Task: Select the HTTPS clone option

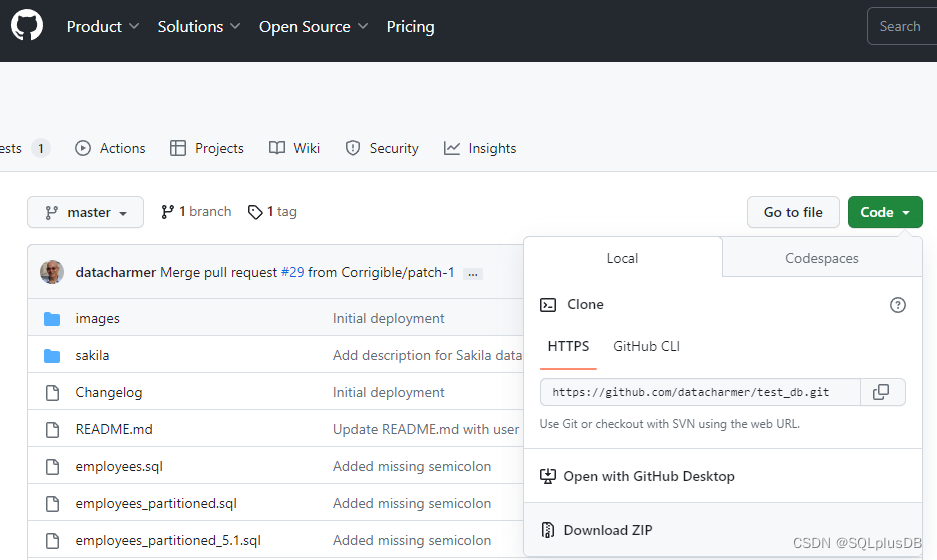Action: 568,347
